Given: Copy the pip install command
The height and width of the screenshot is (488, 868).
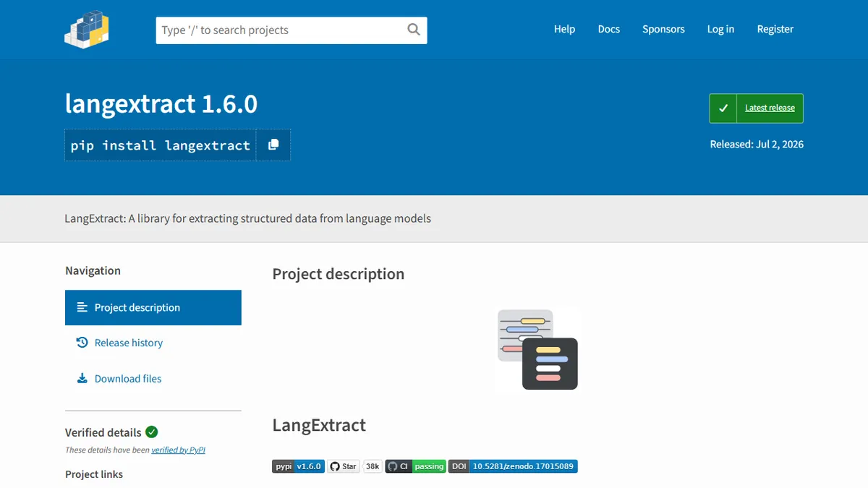Looking at the screenshot, I should click(273, 145).
